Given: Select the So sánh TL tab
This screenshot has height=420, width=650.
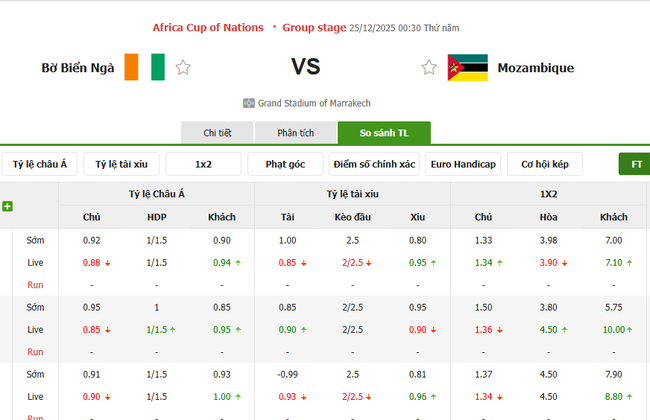Looking at the screenshot, I should (384, 133).
